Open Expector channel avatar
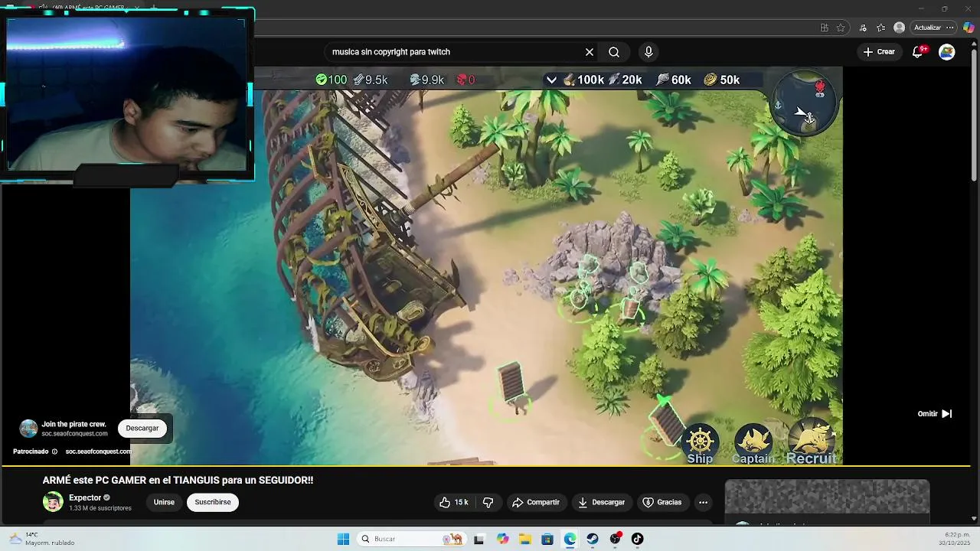 click(x=53, y=502)
